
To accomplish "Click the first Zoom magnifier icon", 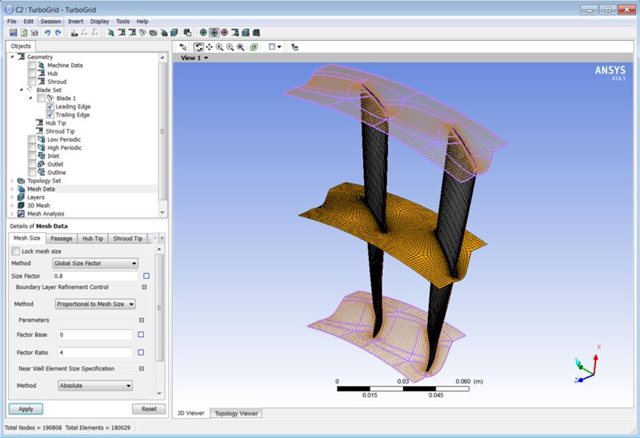I will pyautogui.click(x=220, y=47).
